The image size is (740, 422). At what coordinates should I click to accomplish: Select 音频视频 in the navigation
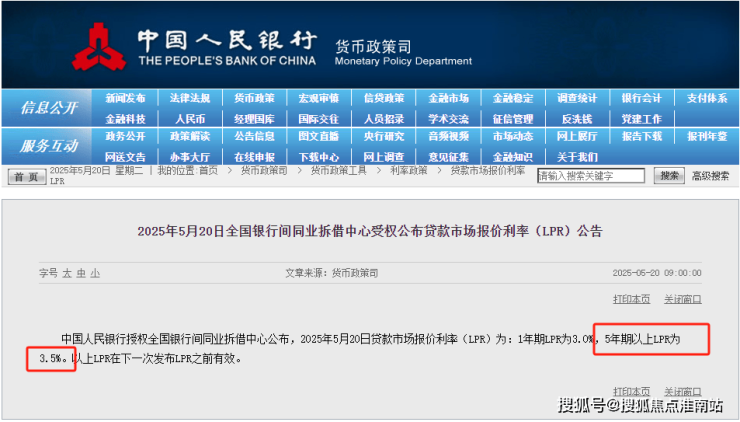(x=448, y=136)
